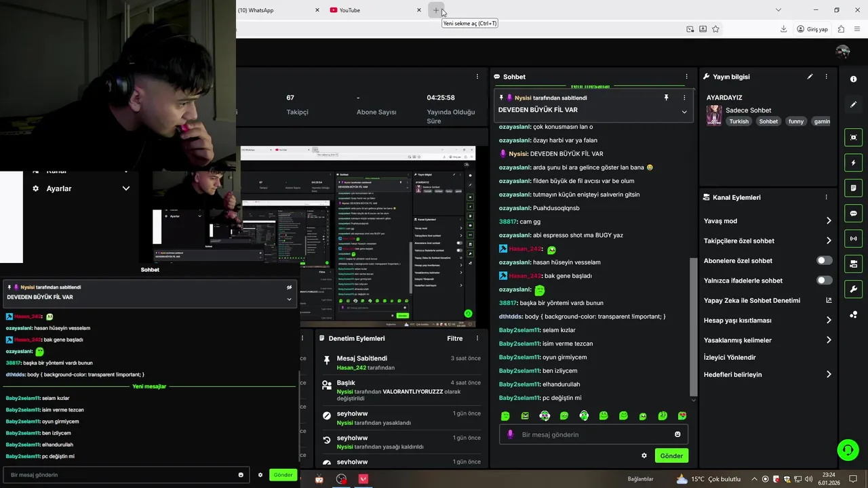The height and width of the screenshot is (488, 868).
Task: Select the Turkish stream tag
Action: point(738,121)
